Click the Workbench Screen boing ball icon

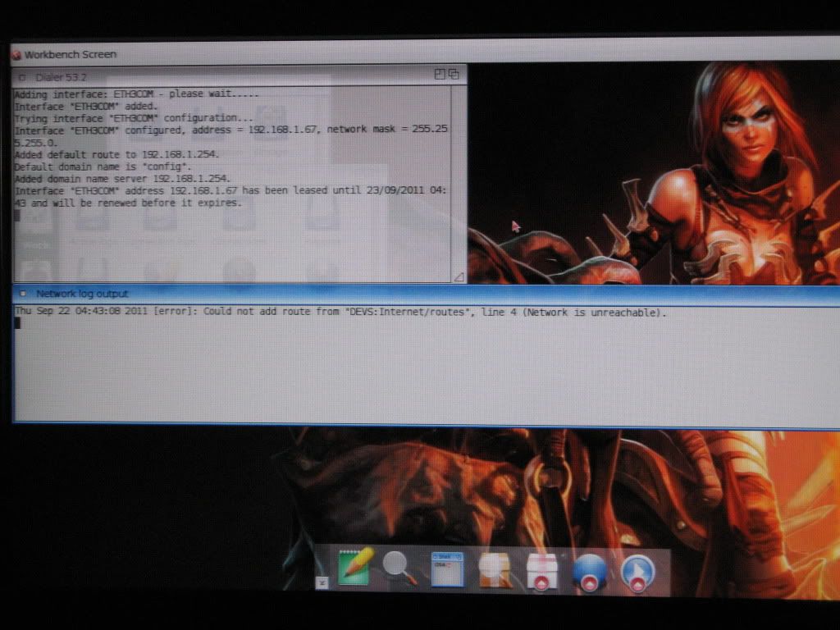coord(16,55)
